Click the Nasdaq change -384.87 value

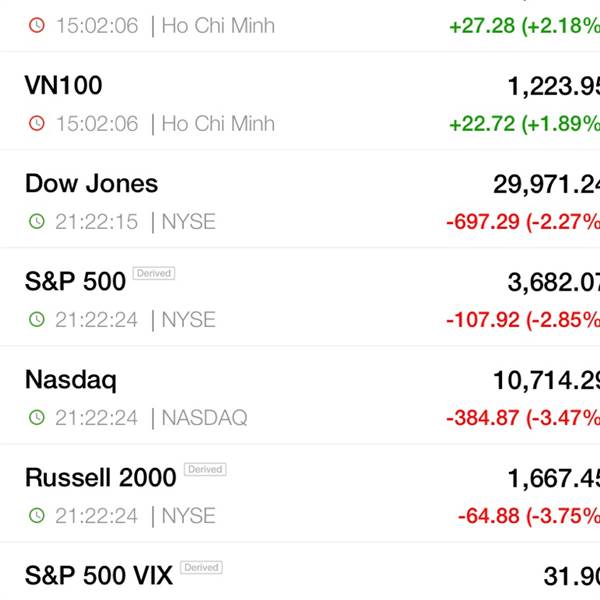483,417
